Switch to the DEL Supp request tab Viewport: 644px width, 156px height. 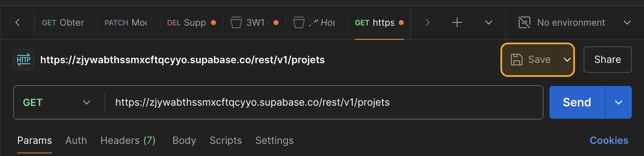pos(191,22)
